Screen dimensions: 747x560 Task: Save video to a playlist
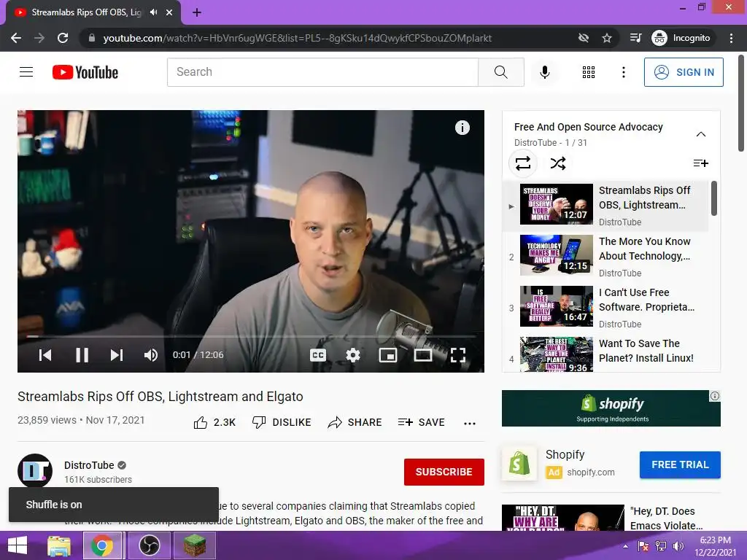(421, 422)
